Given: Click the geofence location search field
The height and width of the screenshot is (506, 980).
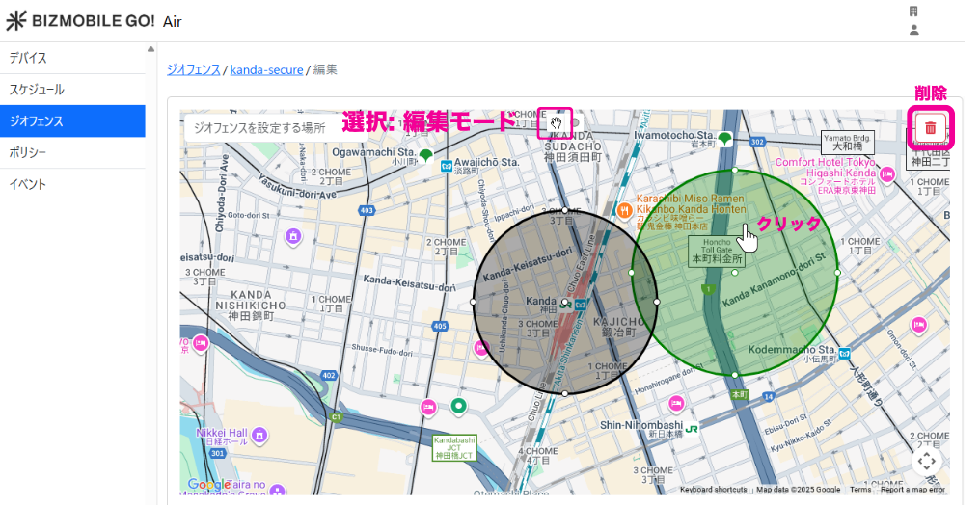Looking at the screenshot, I should (x=260, y=127).
